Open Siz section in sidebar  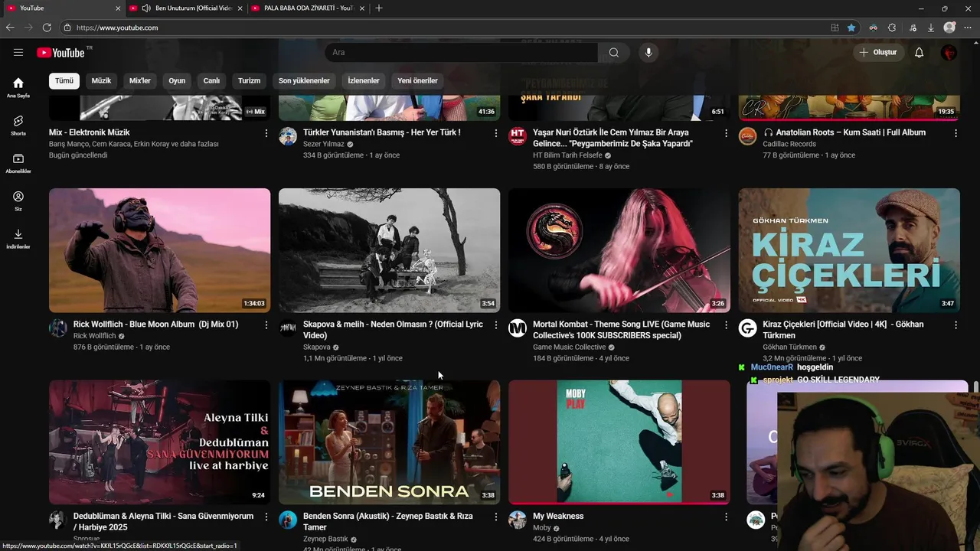pos(18,201)
